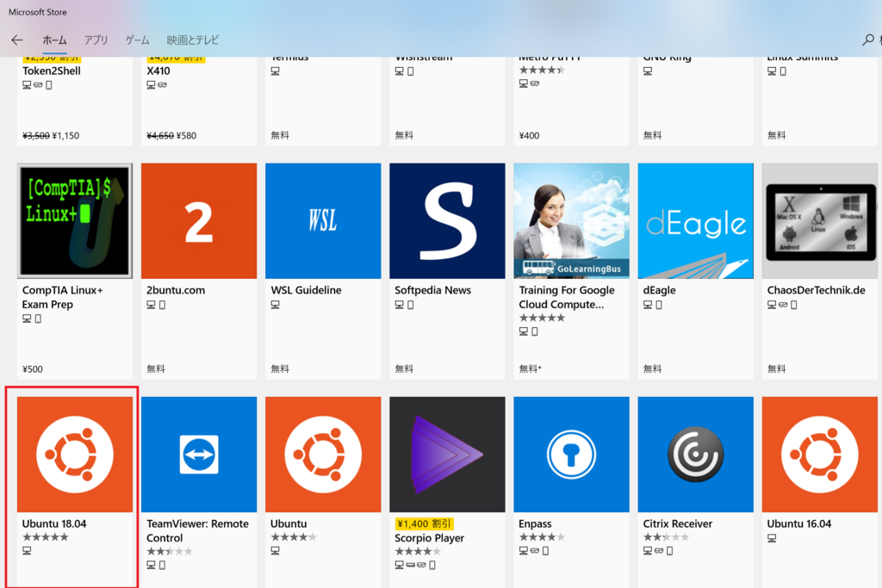Open the Softpedia News app icon
The image size is (882, 588).
447,221
